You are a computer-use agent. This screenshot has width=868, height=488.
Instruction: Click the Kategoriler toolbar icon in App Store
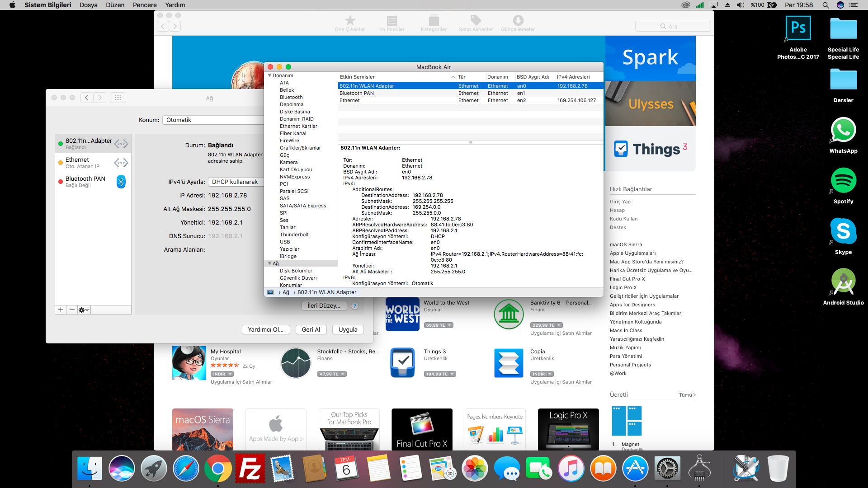pyautogui.click(x=434, y=21)
